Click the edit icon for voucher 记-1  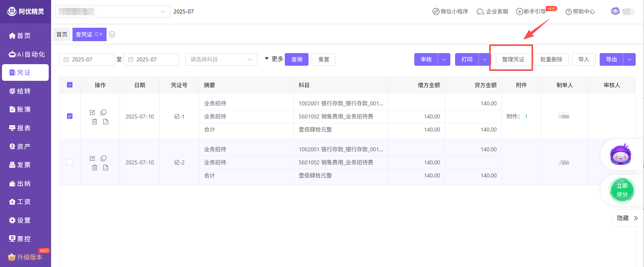pyautogui.click(x=92, y=113)
